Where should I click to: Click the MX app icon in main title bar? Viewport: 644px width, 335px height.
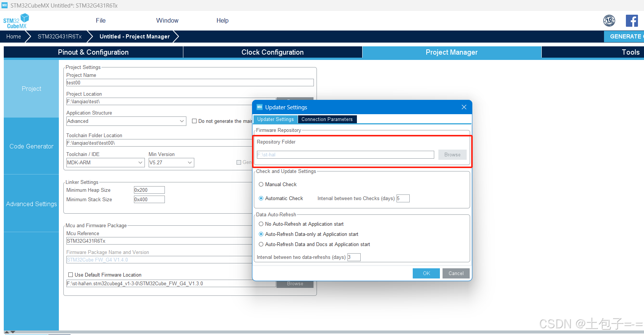(x=5, y=5)
